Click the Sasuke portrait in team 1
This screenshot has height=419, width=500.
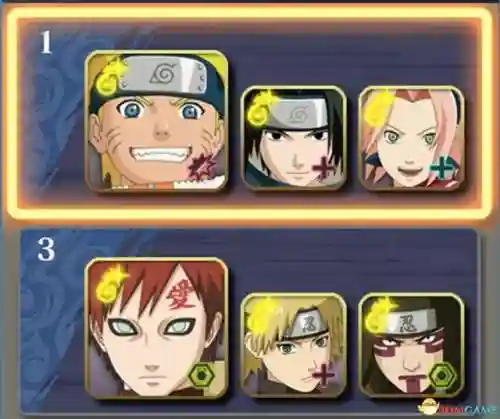tap(294, 138)
